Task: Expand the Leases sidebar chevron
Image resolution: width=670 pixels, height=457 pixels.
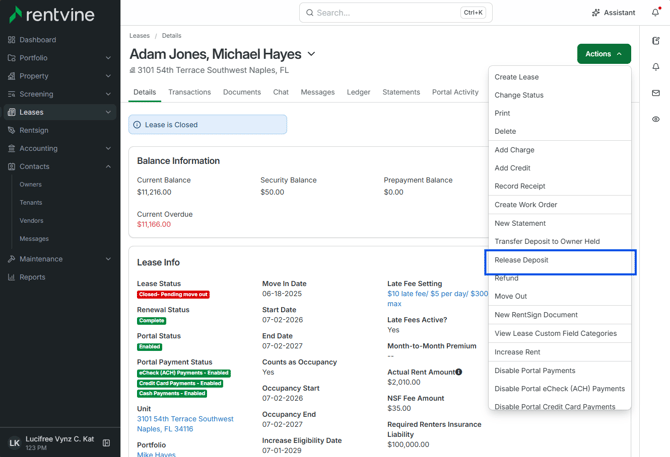Action: 108,112
